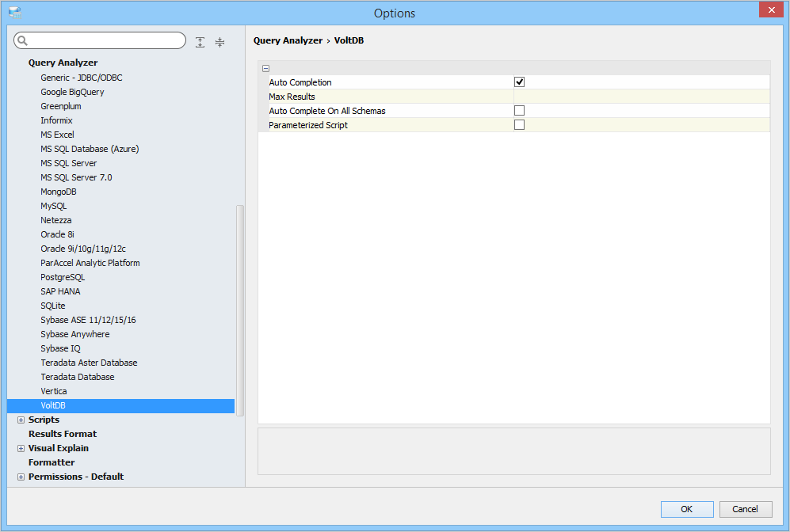Tick the Parameterized Script checkbox

[x=519, y=125]
